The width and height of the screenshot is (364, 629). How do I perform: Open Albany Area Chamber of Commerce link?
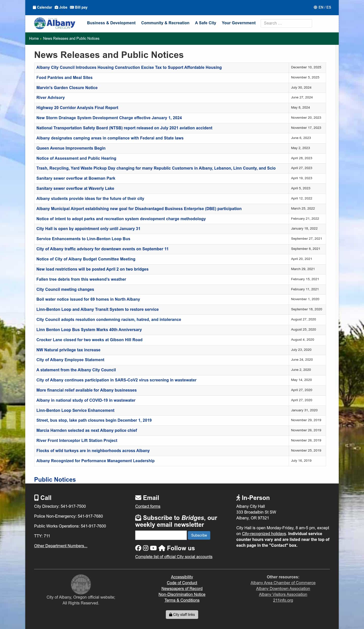pos(283,583)
